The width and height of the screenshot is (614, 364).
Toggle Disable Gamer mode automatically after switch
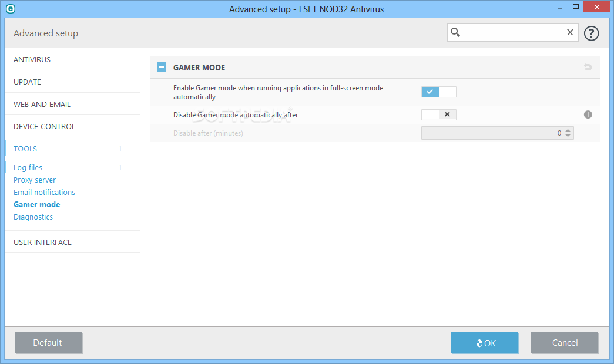(438, 114)
